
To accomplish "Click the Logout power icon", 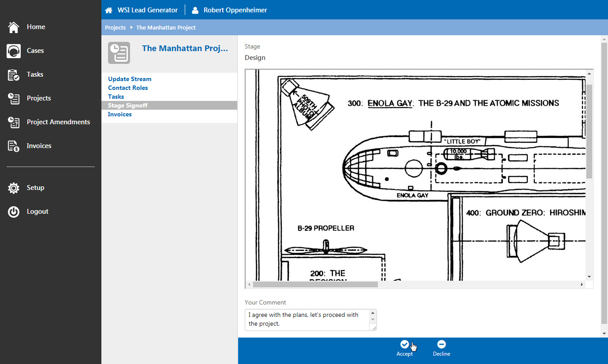I will tap(14, 212).
